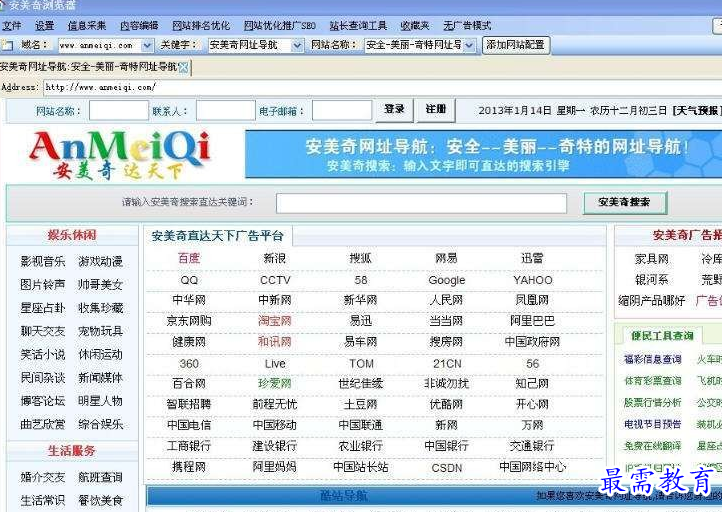Screen dimensions: 722x512
Task: Open the 福彩信息查询 tool link
Action: [652, 359]
